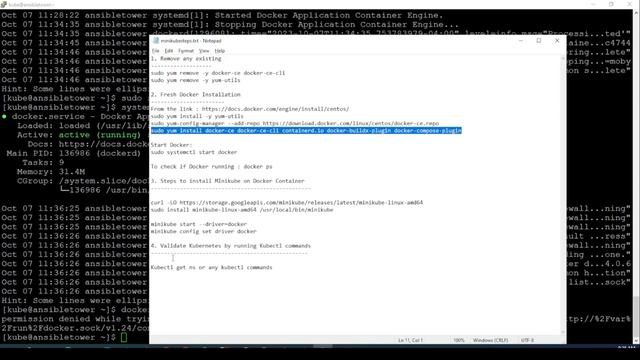Click 'UTF-8' encoding in Notepad status bar

pos(527,340)
